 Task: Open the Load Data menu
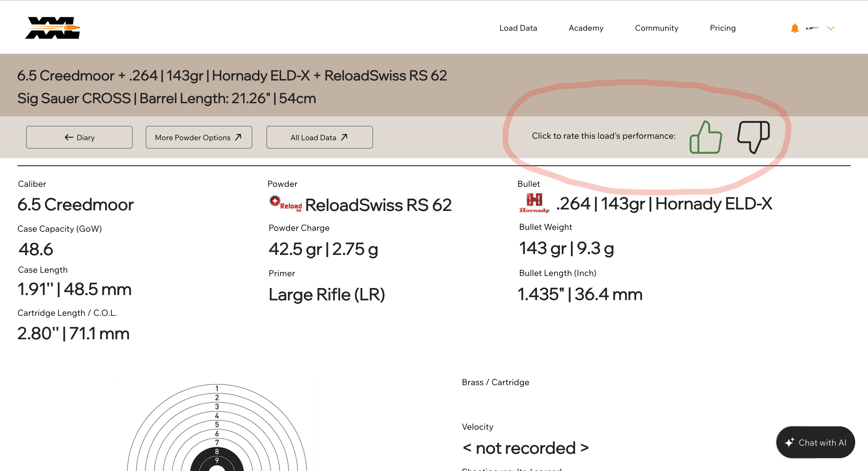point(518,28)
